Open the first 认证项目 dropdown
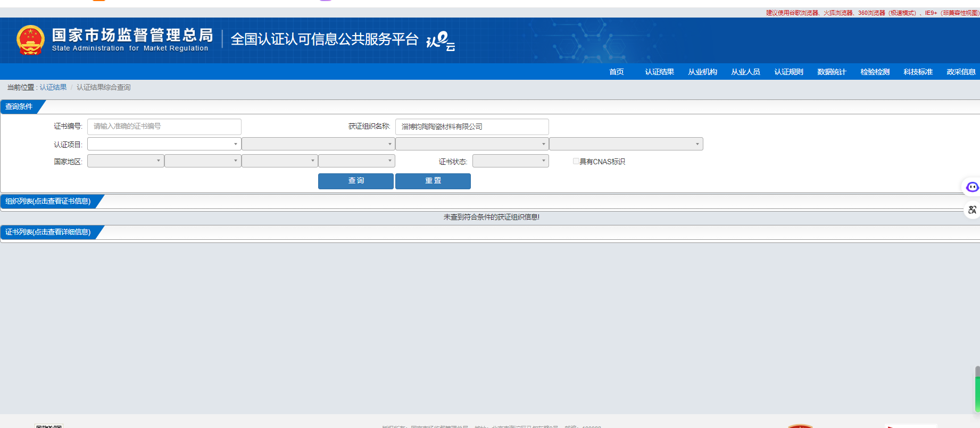 click(x=164, y=144)
